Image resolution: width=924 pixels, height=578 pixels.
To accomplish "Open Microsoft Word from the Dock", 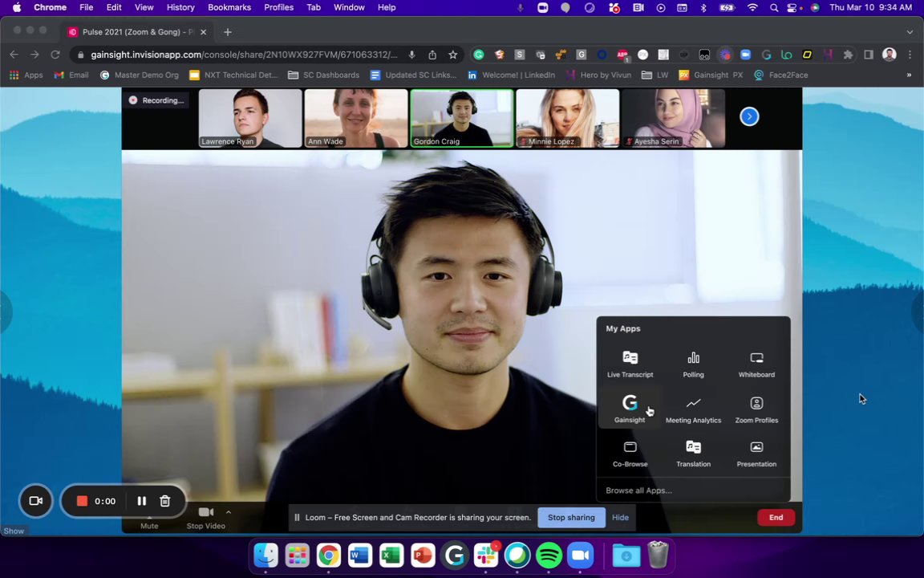I will pos(360,555).
